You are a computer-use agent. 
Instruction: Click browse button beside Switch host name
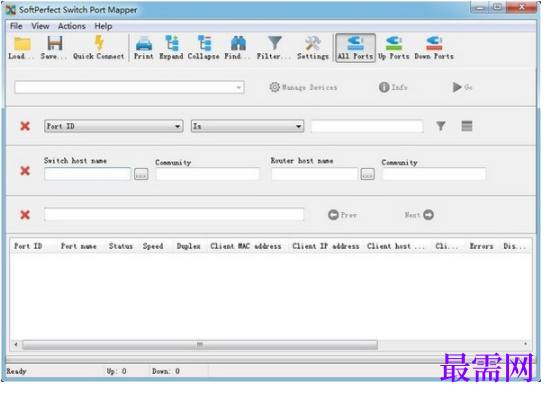tap(141, 174)
